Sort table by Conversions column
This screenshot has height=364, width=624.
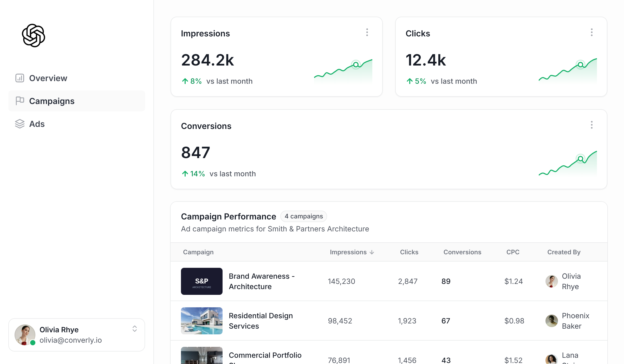(x=462, y=252)
